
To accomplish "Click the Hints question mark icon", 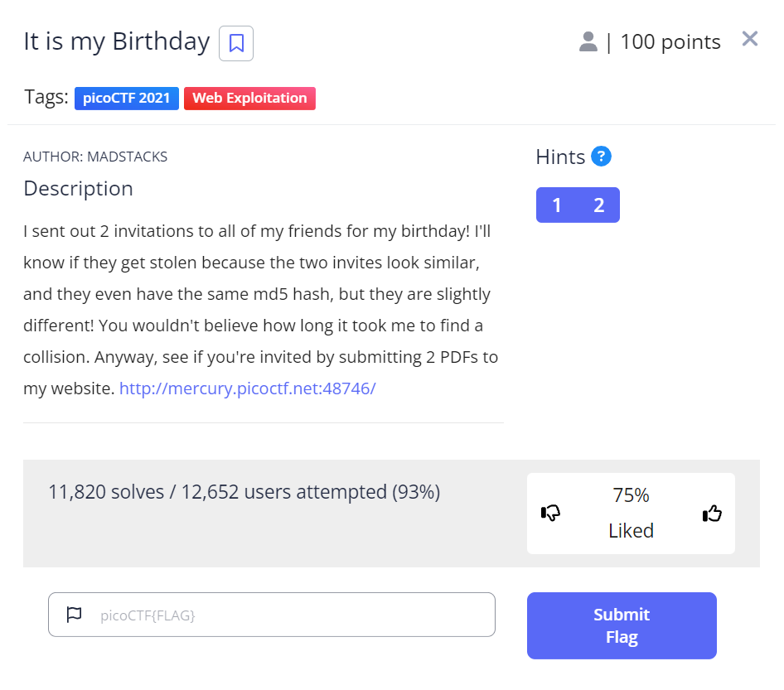I will click(602, 156).
